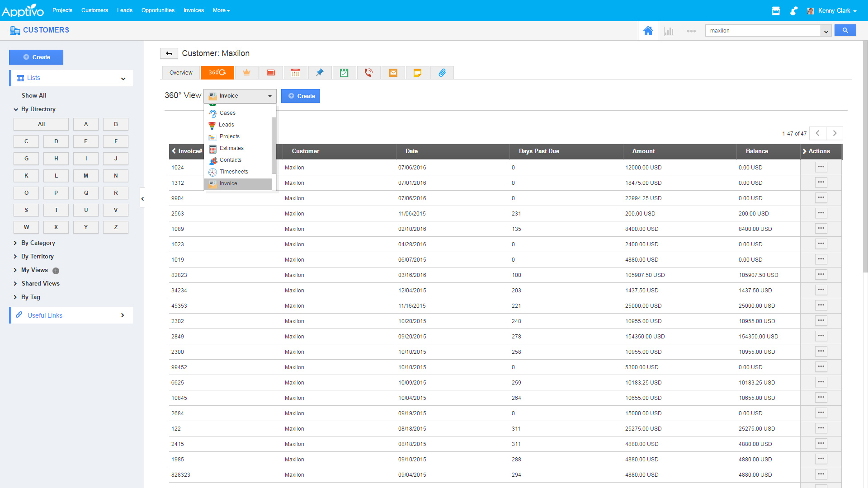Filter directory by letter M

(x=86, y=176)
